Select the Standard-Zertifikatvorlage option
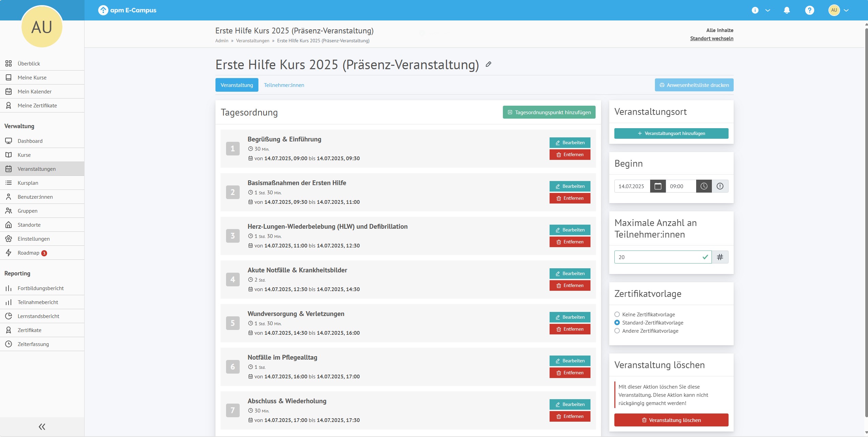 pos(617,322)
